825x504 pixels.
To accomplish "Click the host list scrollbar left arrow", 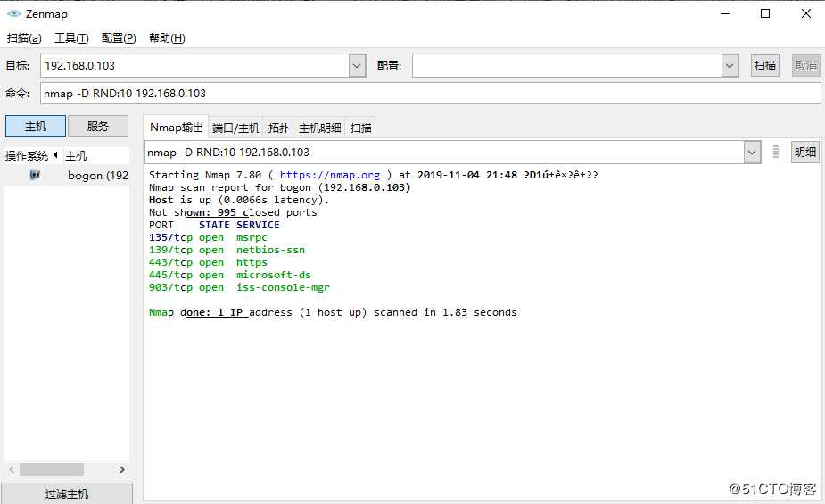I will point(12,469).
